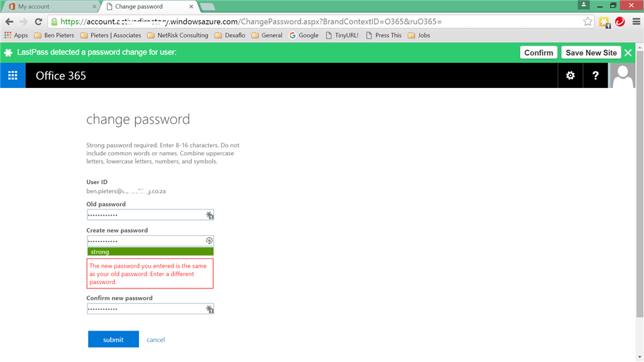Viewport: 644px width, 362px height.
Task: Focus the Confirm new password field
Action: pos(150,309)
